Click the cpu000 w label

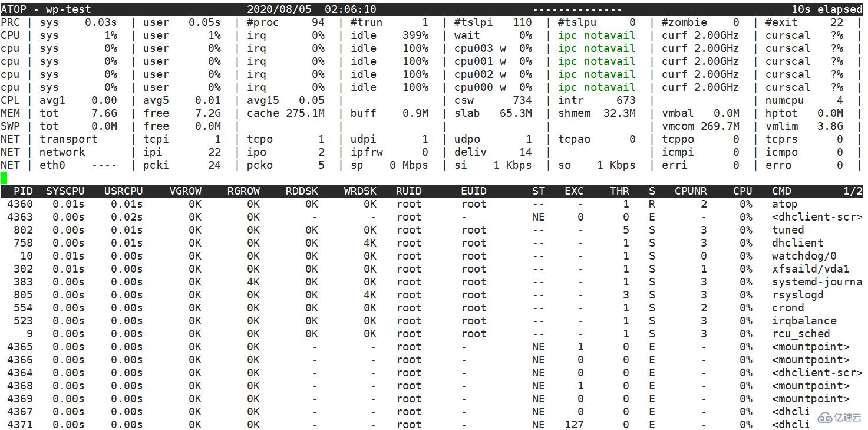click(x=480, y=87)
